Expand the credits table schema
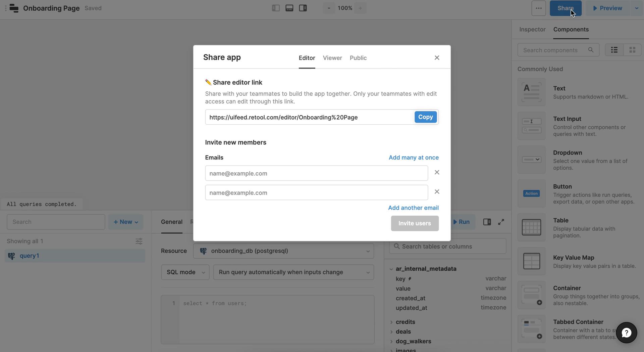Viewport: 644px width, 352px height. point(391,322)
